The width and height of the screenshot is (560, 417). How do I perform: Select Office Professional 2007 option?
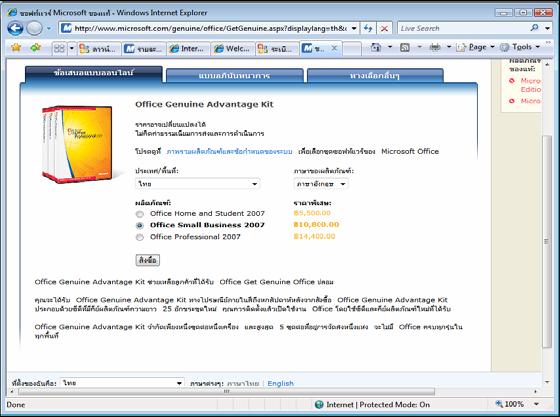pos(140,237)
